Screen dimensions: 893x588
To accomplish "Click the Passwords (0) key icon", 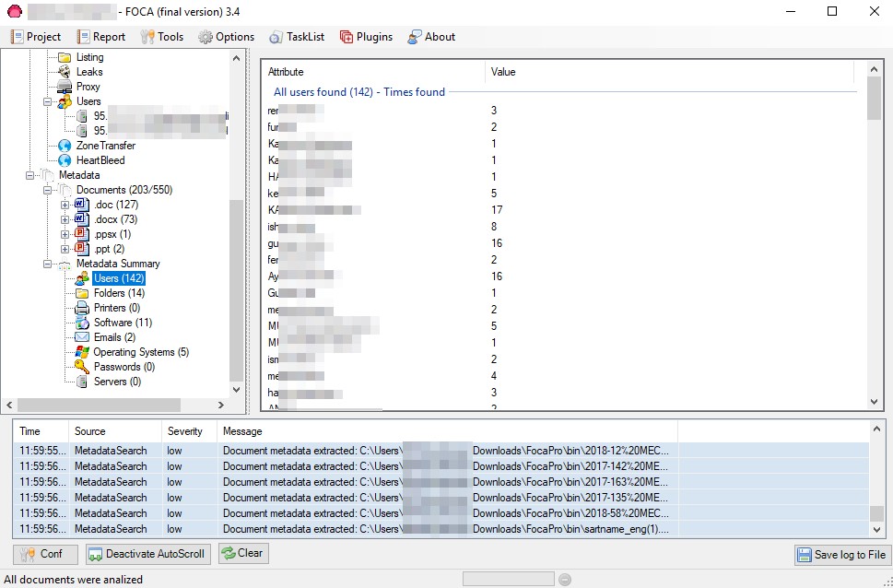I will coord(82,367).
